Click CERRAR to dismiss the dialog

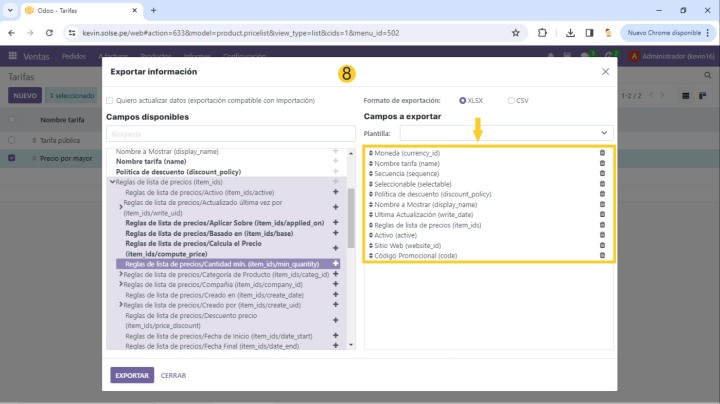[x=173, y=376]
